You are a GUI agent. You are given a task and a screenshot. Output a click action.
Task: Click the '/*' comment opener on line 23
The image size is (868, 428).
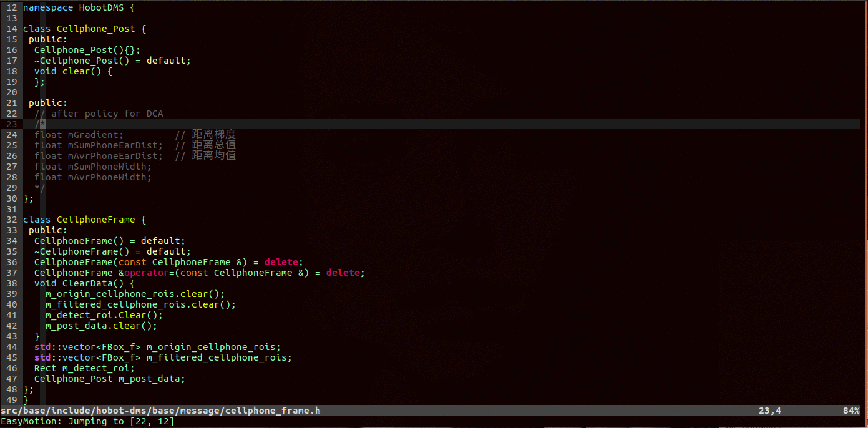click(40, 125)
